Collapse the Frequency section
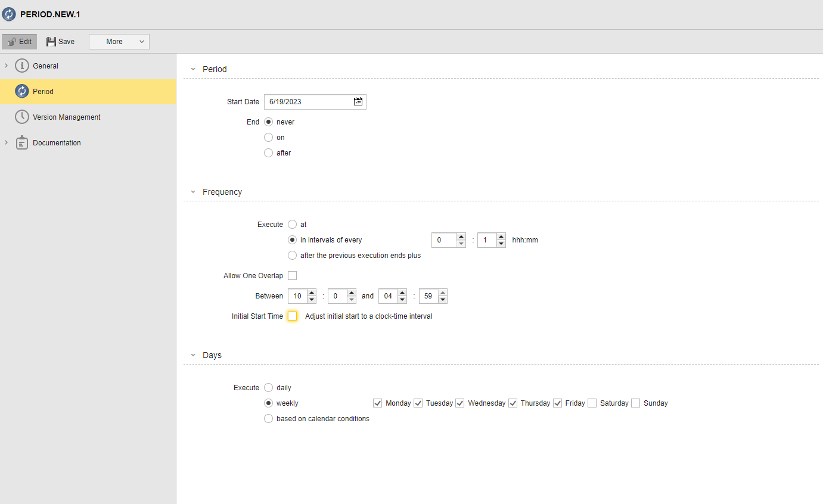The width and height of the screenshot is (823, 504). [x=192, y=191]
